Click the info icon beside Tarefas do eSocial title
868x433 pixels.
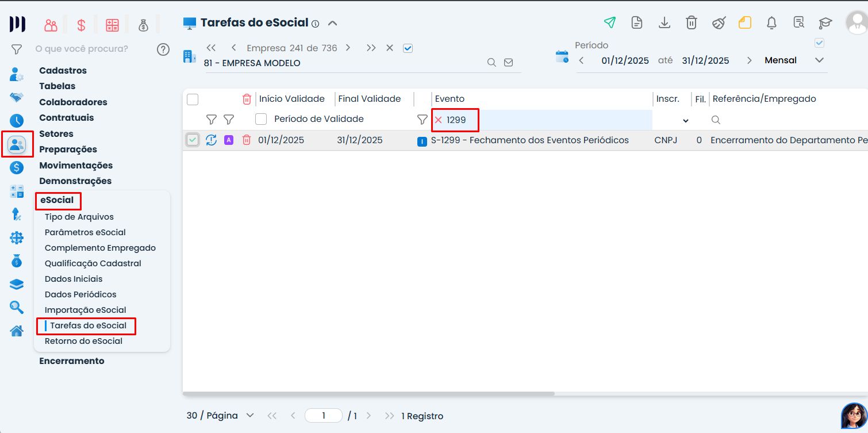pos(315,24)
